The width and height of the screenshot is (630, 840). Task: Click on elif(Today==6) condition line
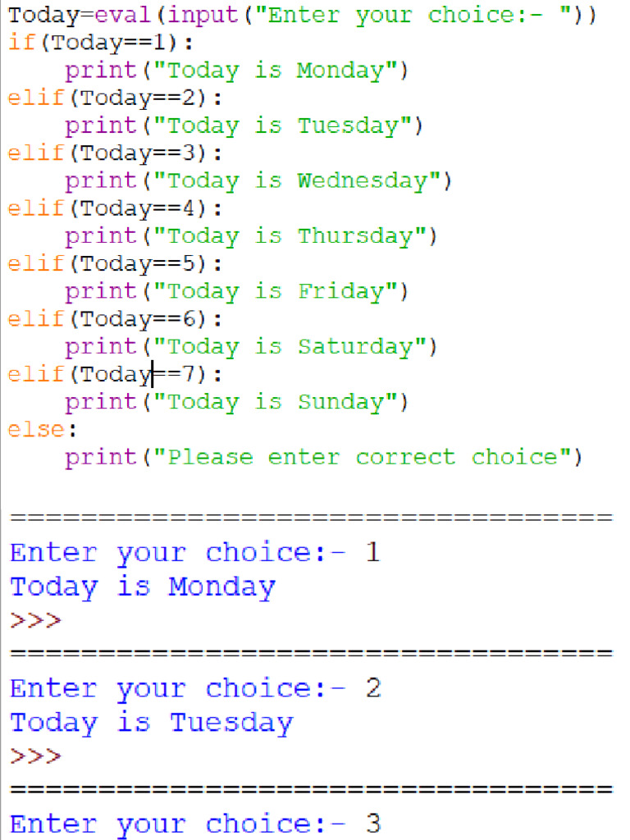coord(114,320)
